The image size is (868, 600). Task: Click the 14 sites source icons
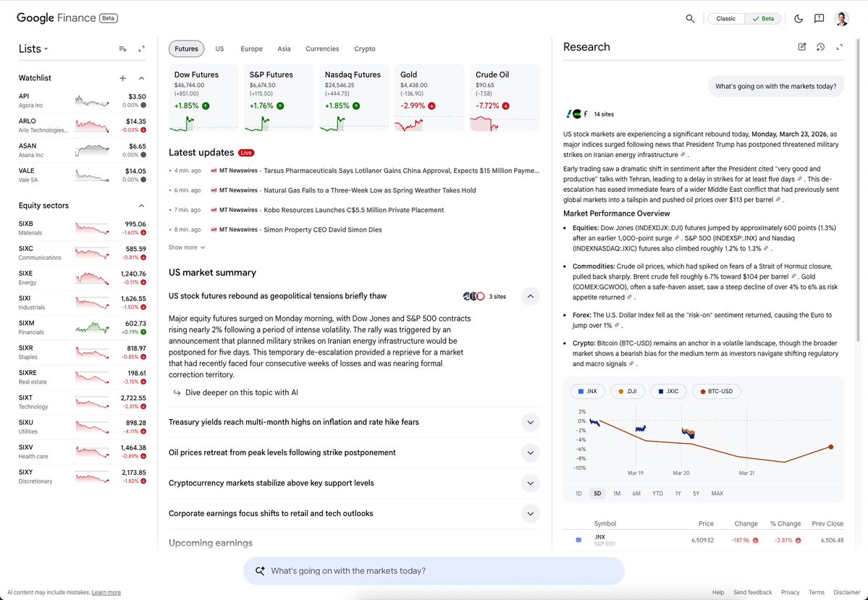click(578, 114)
